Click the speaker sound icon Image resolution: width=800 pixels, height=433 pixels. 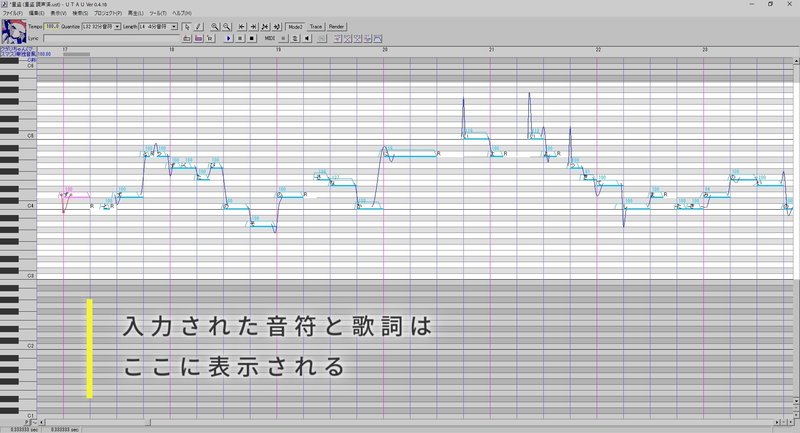click(x=307, y=39)
